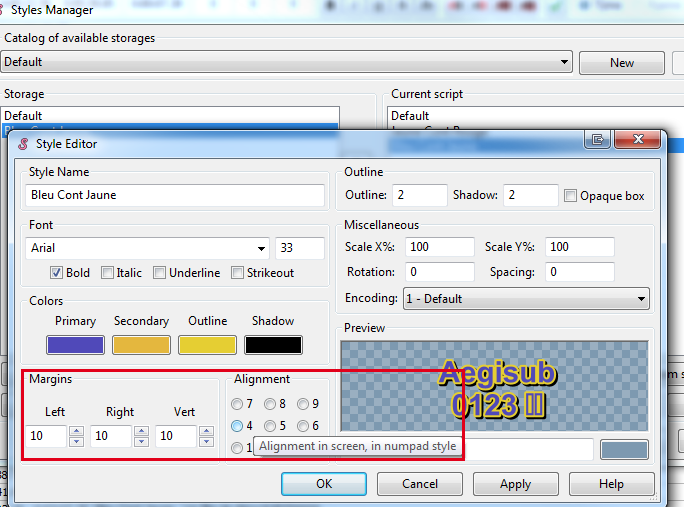Decrease the Right margin with down arrow
This screenshot has width=684, height=507.
141,441
